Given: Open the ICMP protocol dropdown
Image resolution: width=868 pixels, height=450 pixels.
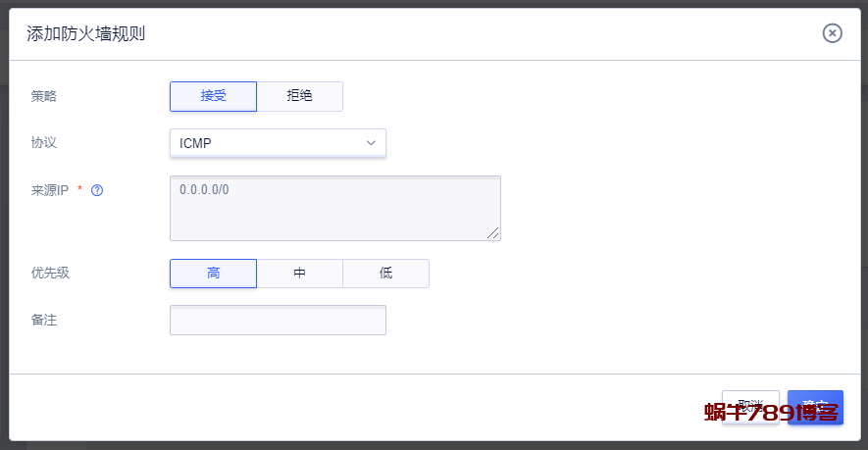Looking at the screenshot, I should (x=278, y=143).
